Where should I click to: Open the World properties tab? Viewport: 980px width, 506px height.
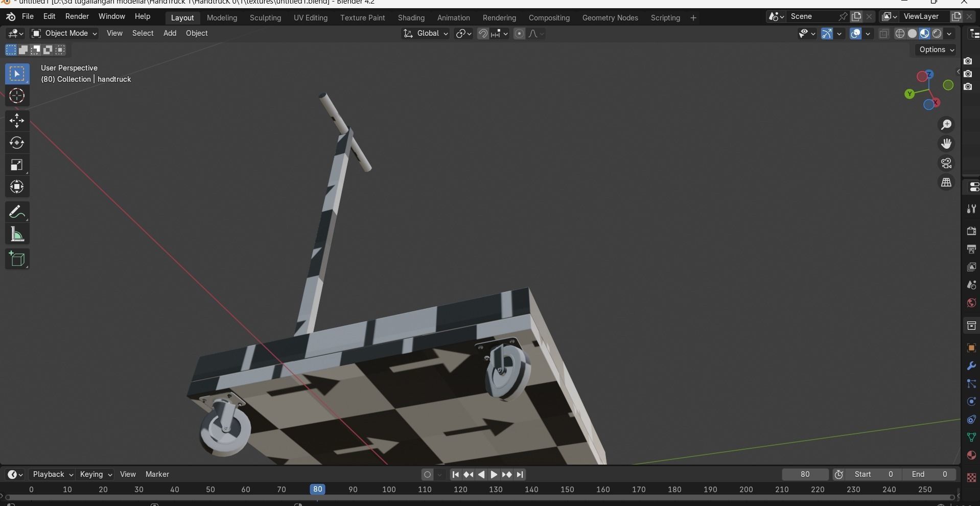971,303
